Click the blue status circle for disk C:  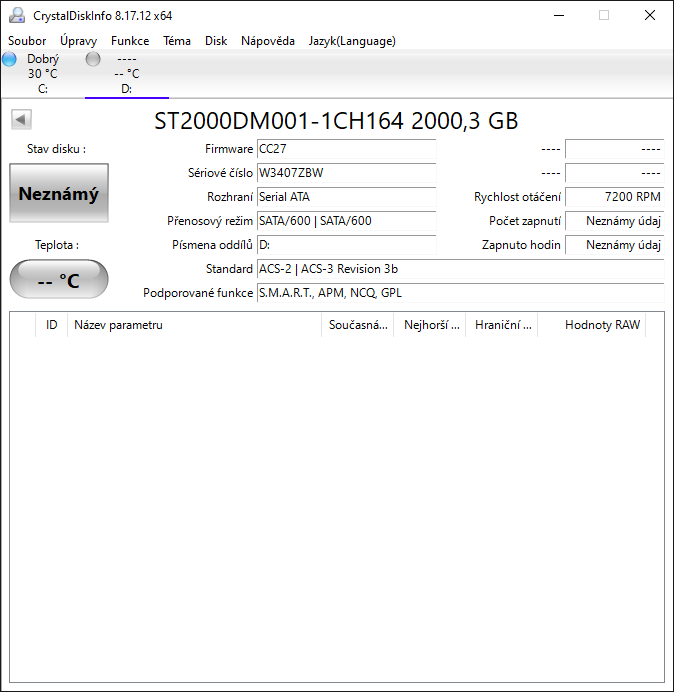click(9, 59)
